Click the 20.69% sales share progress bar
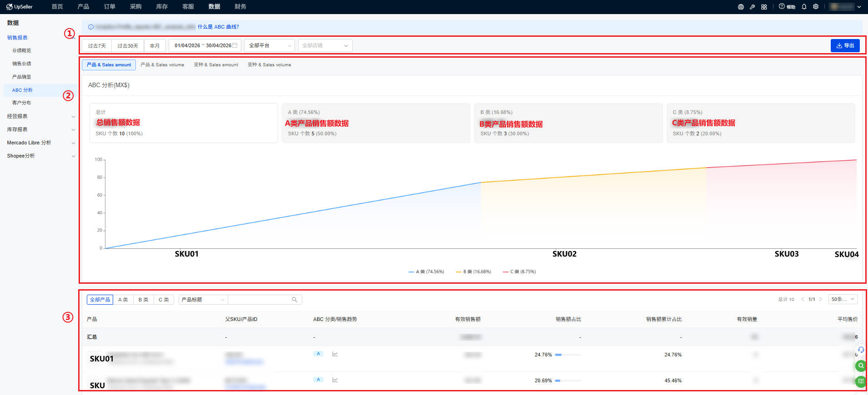The image size is (868, 395). tap(568, 380)
